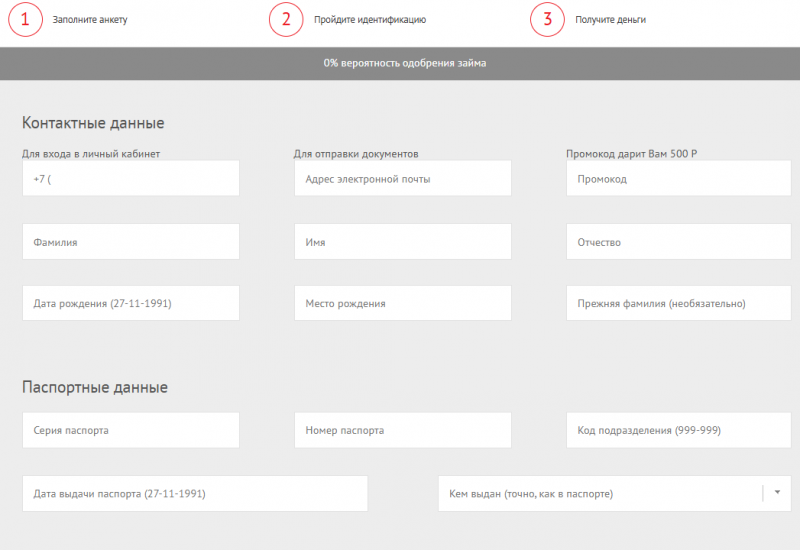Click the 'Имя' input field

tap(403, 242)
